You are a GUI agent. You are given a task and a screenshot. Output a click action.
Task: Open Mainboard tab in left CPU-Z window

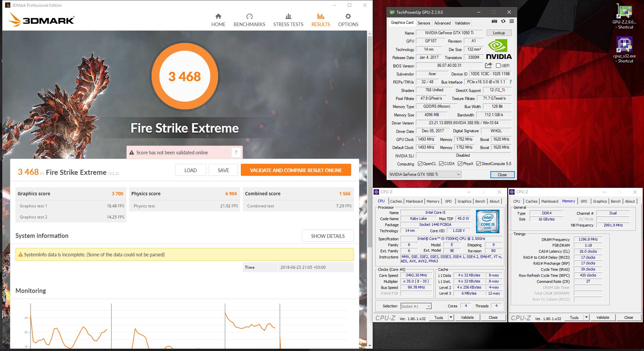[414, 201]
